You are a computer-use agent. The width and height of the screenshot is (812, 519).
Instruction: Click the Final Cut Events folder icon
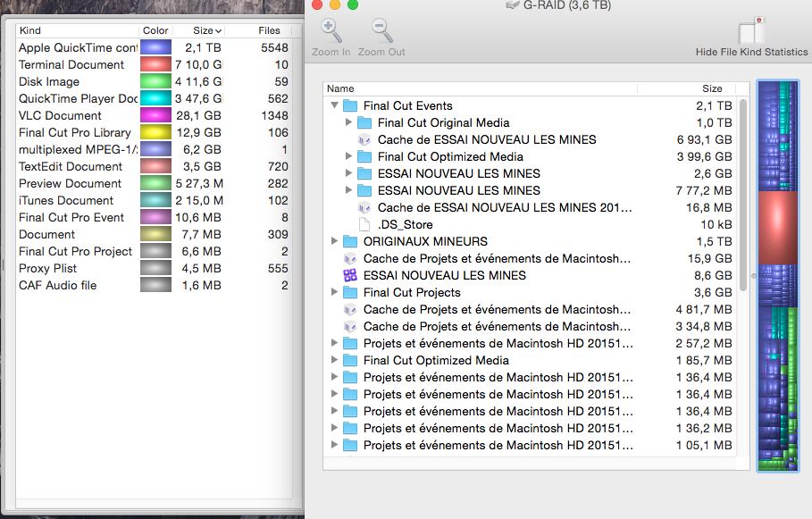350,106
